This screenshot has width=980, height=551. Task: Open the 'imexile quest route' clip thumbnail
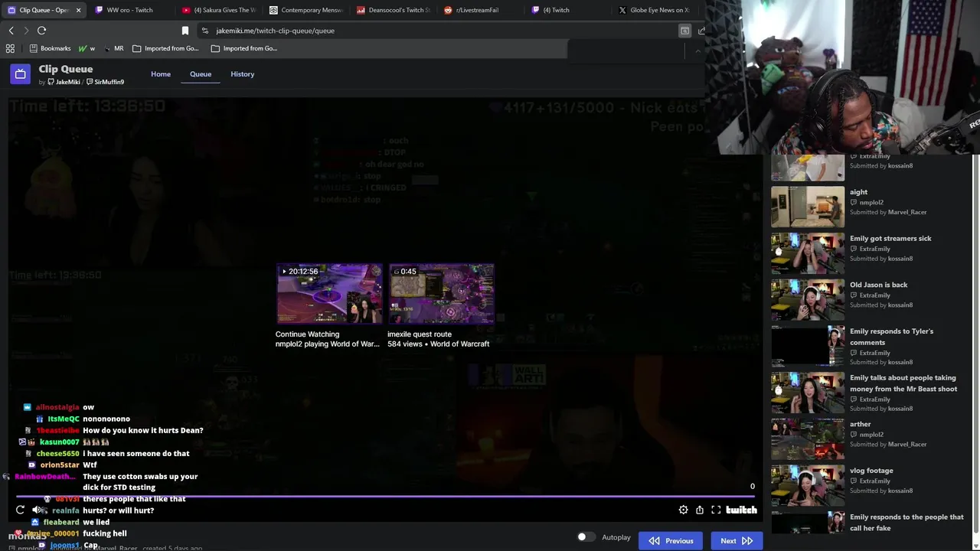[x=441, y=295]
